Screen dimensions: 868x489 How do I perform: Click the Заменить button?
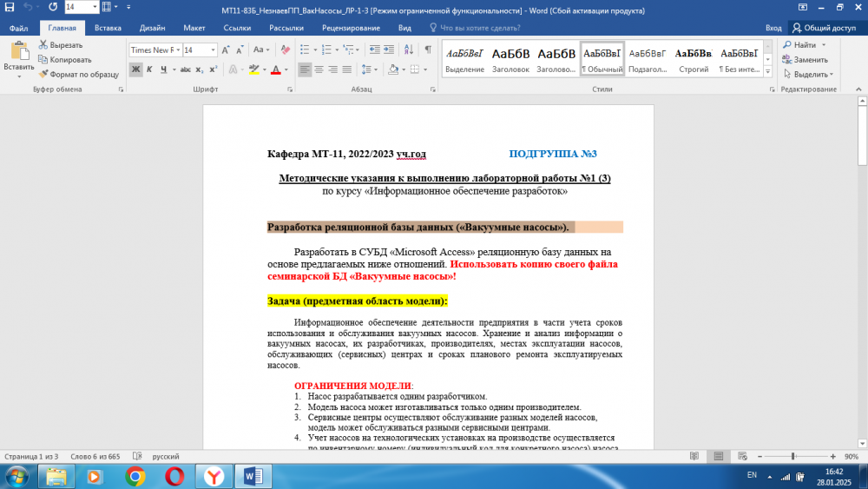pos(805,59)
